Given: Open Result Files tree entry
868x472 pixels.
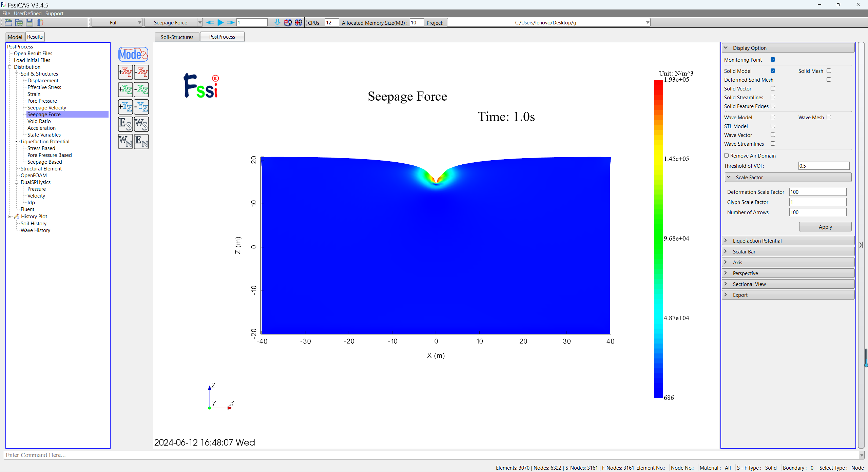Looking at the screenshot, I should (x=33, y=54).
